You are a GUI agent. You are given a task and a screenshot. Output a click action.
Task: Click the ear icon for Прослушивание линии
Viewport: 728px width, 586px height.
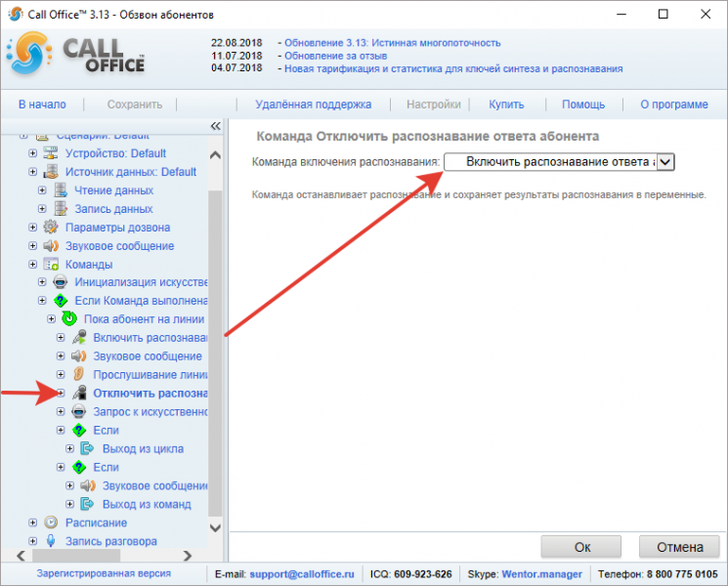78,374
